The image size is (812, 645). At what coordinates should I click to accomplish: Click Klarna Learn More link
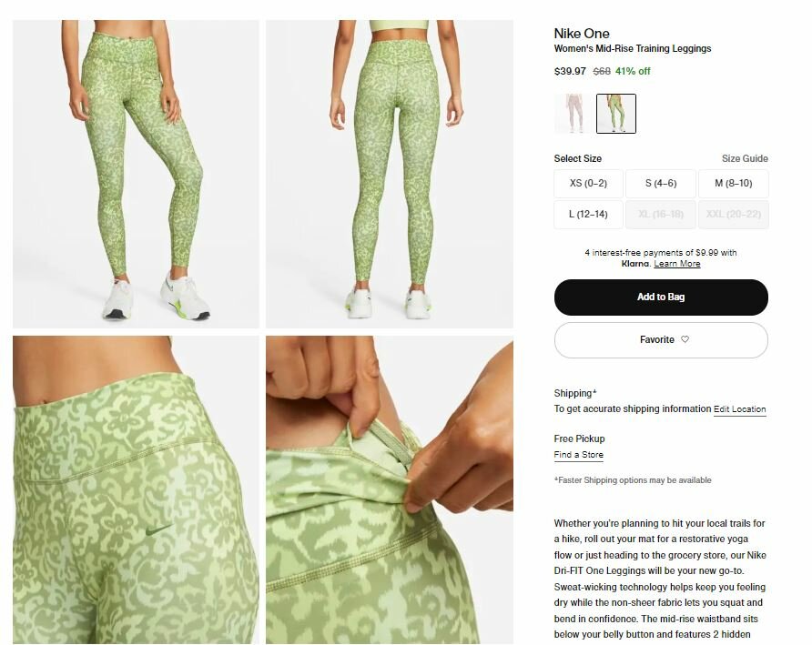pos(677,264)
